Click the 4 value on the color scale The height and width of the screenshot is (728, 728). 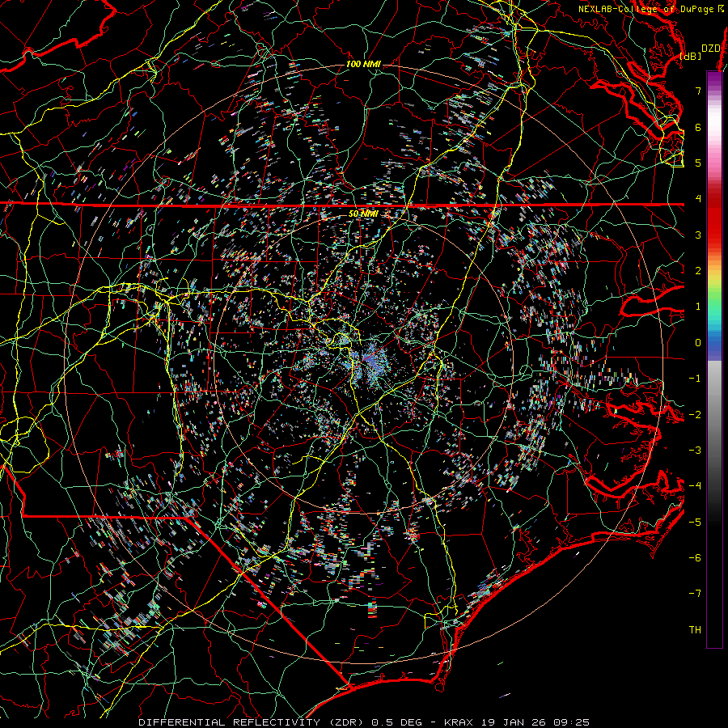click(698, 199)
